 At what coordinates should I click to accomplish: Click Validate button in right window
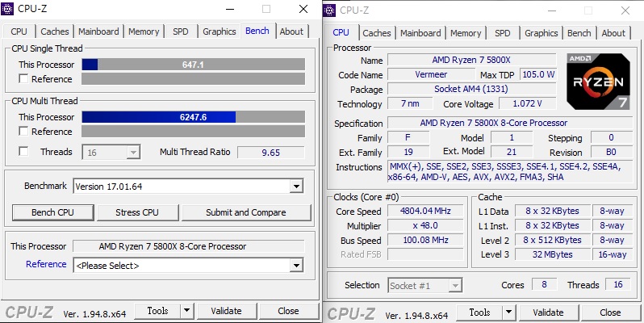[x=548, y=313]
